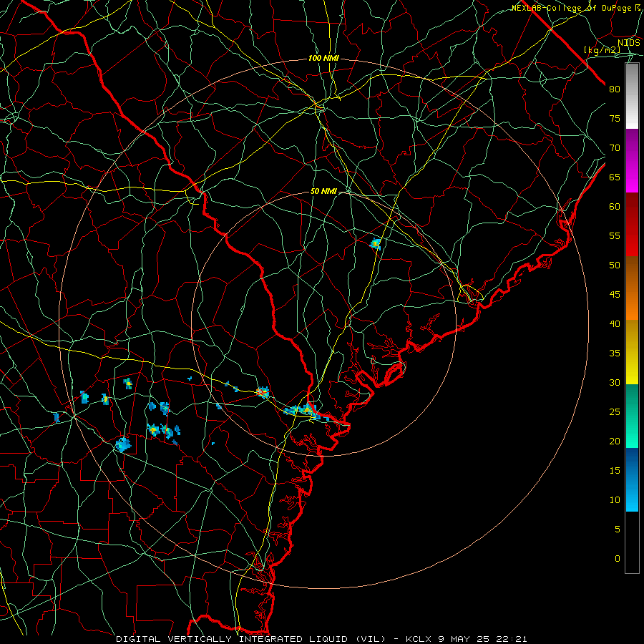Click the 25 value on the color scale
644x644 pixels.
615,412
